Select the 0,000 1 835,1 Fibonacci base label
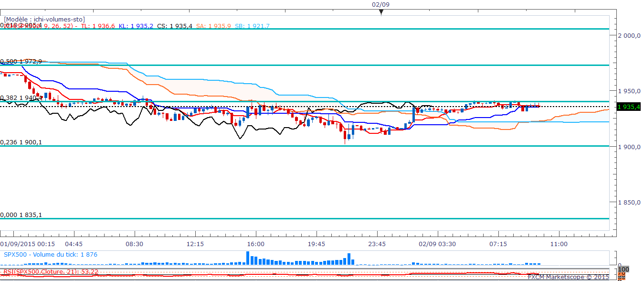The width and height of the screenshot is (644, 281). (21, 215)
